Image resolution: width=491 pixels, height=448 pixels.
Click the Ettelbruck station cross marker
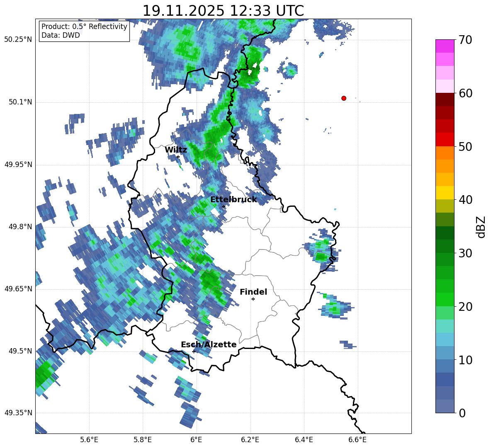pyautogui.click(x=224, y=206)
